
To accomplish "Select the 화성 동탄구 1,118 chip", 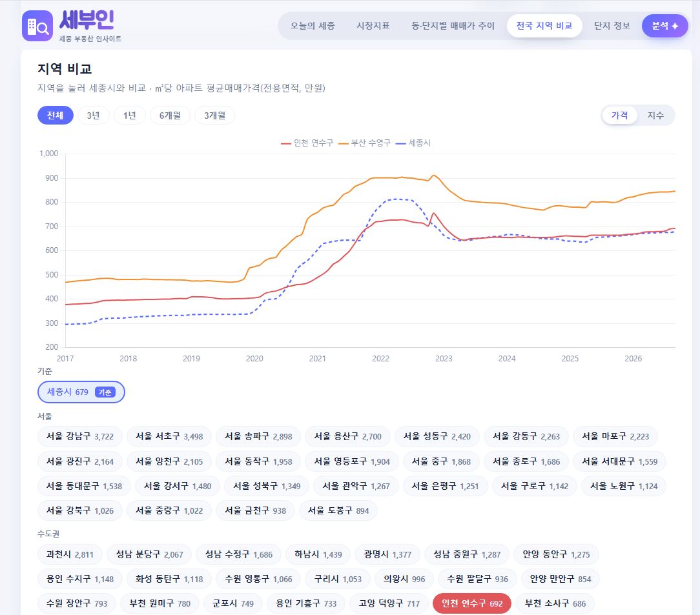I will click(169, 580).
